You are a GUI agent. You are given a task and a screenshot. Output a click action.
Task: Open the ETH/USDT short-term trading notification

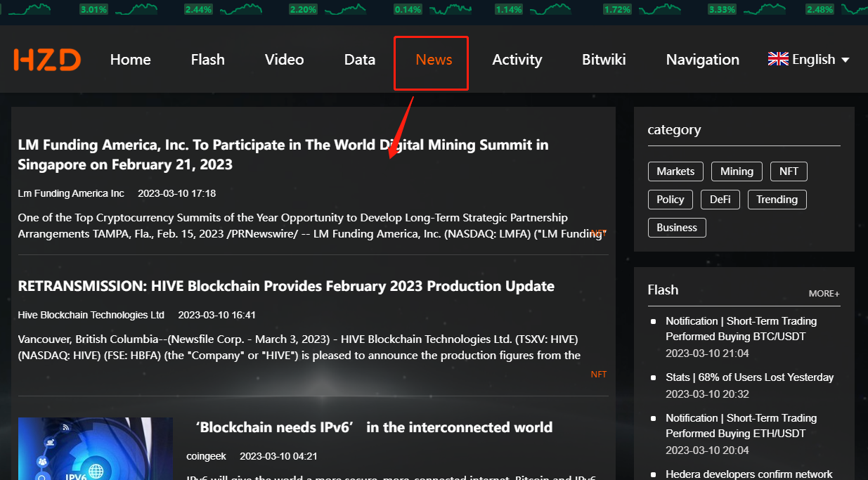click(x=741, y=426)
